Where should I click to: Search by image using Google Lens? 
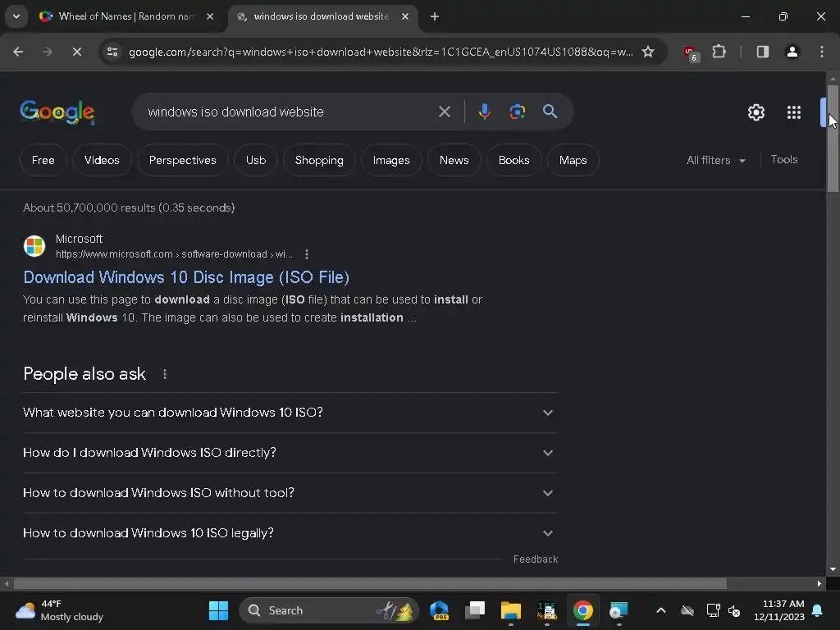517,112
